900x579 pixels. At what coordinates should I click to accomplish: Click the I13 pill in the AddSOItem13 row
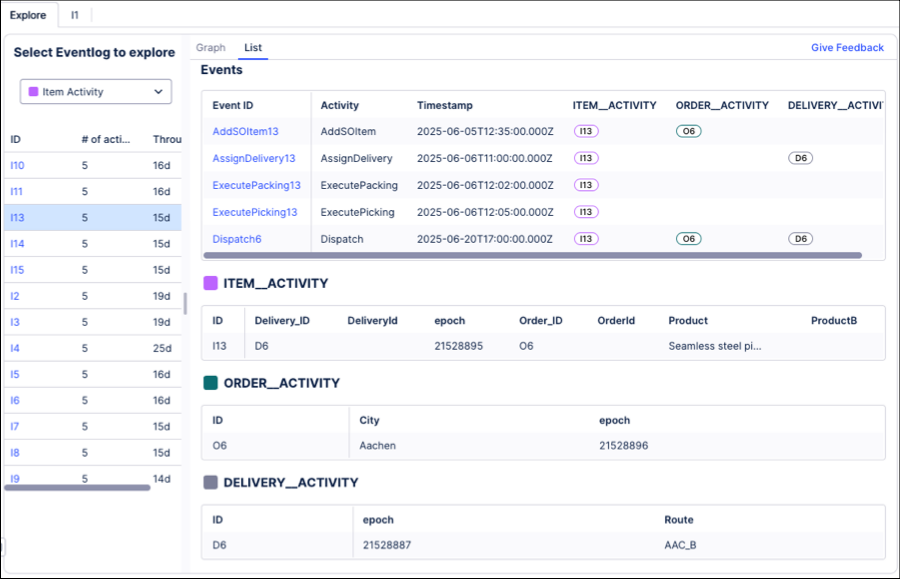click(x=585, y=131)
